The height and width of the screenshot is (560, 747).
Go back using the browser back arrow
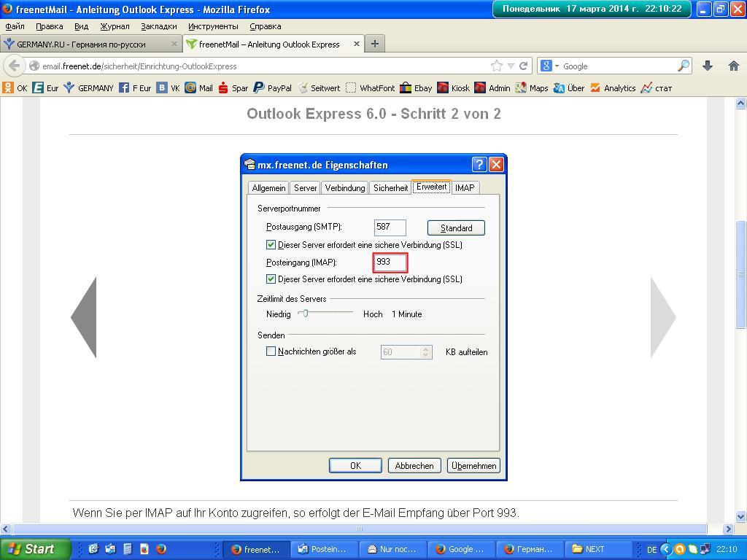coord(15,66)
